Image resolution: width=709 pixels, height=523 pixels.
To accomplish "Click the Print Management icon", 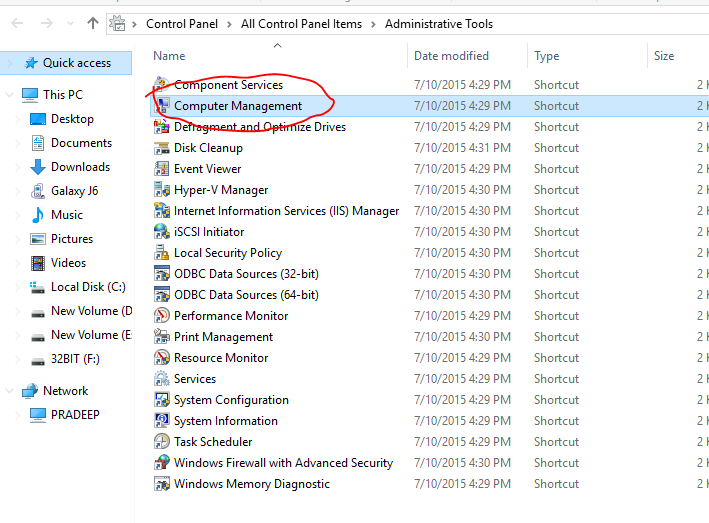I will [161, 337].
